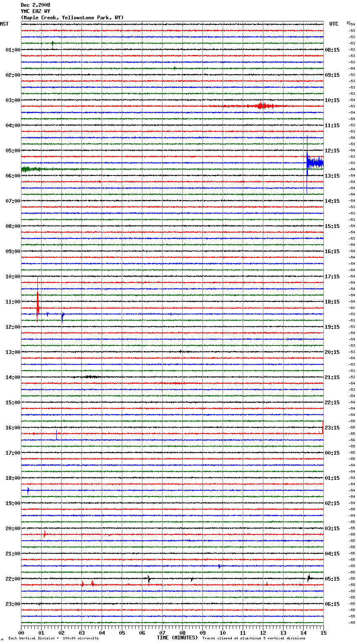Image resolution: width=357 pixels, height=644 pixels.
Task: Select the 16:00 MST row label
Action: (x=13, y=428)
